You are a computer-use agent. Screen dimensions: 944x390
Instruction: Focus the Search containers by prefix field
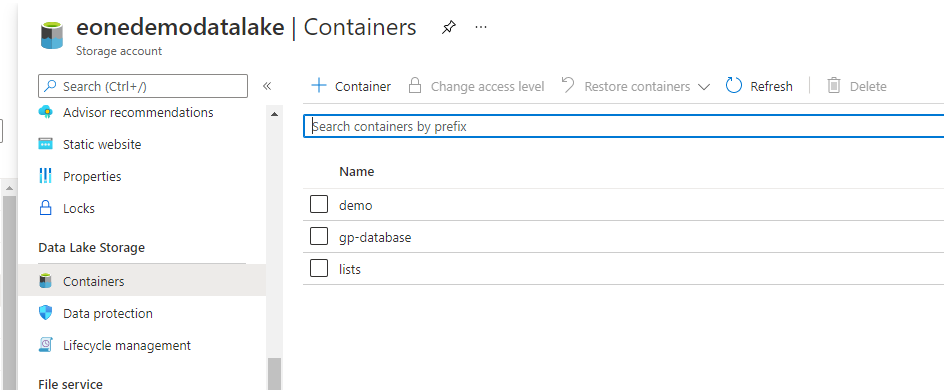624,126
